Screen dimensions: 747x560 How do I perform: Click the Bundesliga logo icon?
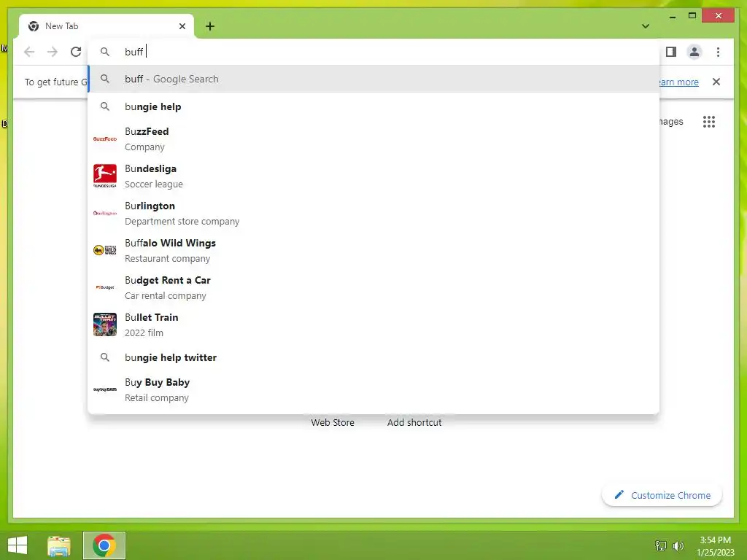pyautogui.click(x=105, y=176)
